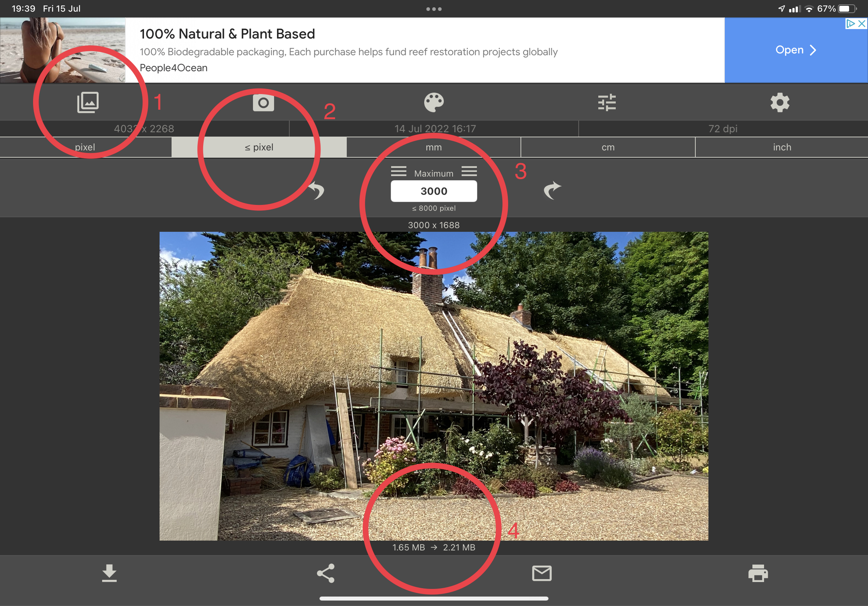868x606 pixels.
Task: Tap the camera capture icon
Action: coord(263,102)
